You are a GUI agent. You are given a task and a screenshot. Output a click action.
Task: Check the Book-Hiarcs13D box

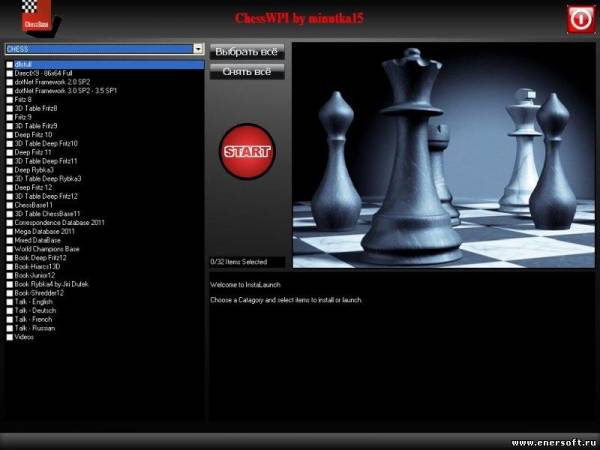point(10,267)
